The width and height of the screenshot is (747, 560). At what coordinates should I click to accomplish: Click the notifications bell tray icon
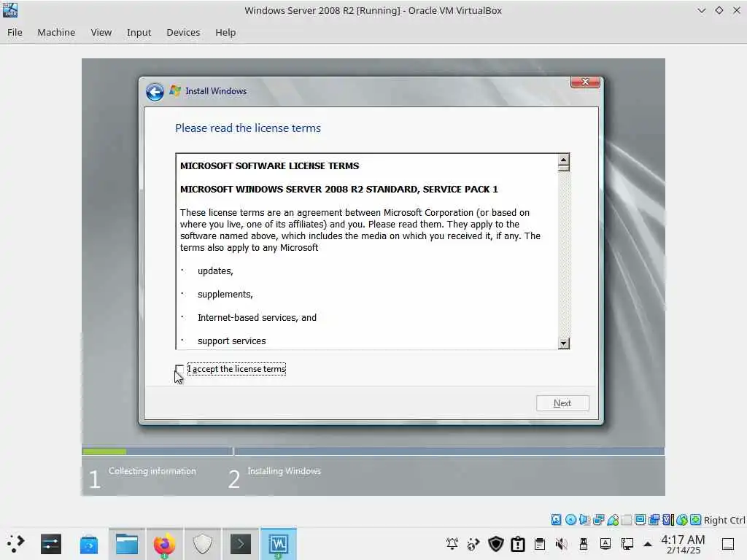point(452,544)
